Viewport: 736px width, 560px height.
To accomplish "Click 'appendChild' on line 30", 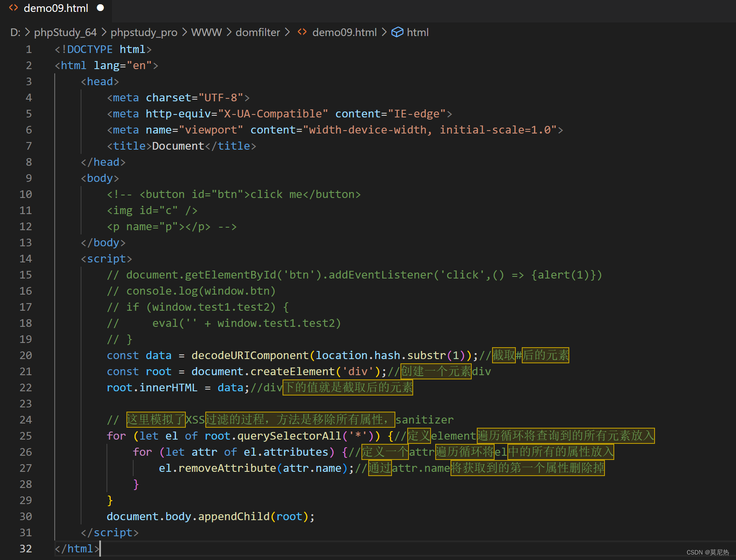I will coord(234,517).
